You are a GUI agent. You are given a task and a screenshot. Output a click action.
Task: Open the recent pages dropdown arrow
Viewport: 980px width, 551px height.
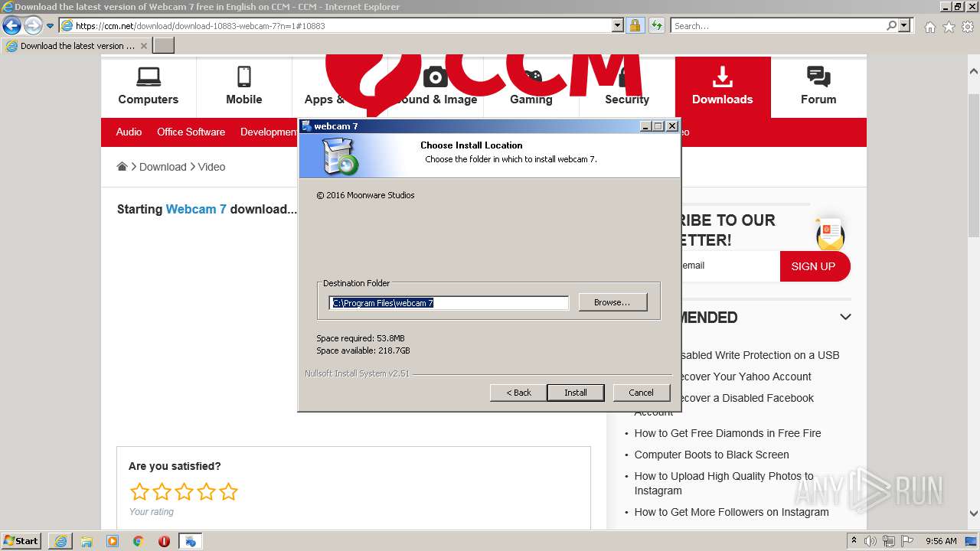pyautogui.click(x=50, y=26)
